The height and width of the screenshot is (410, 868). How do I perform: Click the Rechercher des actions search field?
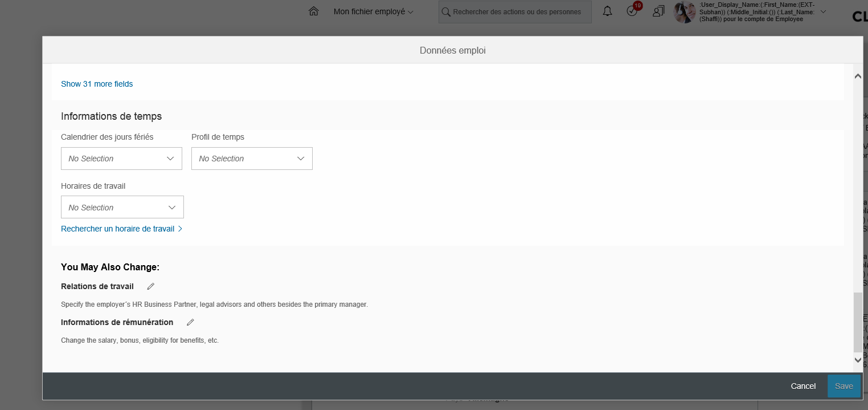(x=515, y=12)
